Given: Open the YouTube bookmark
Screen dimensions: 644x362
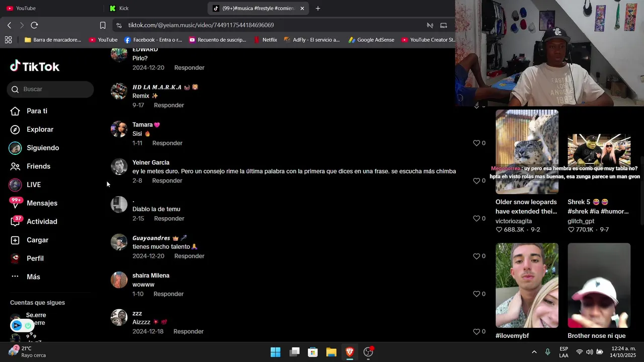Looking at the screenshot, I should point(103,40).
